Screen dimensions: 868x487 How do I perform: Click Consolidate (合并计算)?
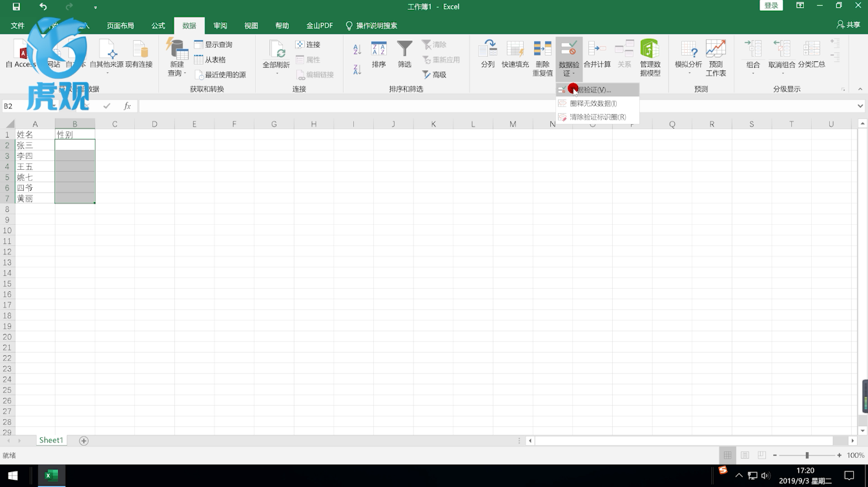pos(597,55)
